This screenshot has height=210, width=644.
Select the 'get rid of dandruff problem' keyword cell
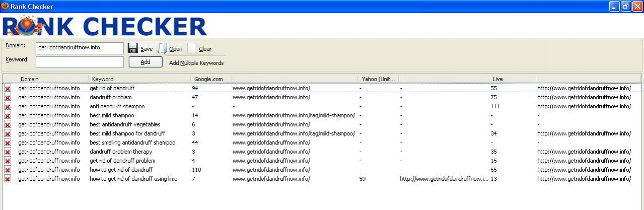click(122, 161)
